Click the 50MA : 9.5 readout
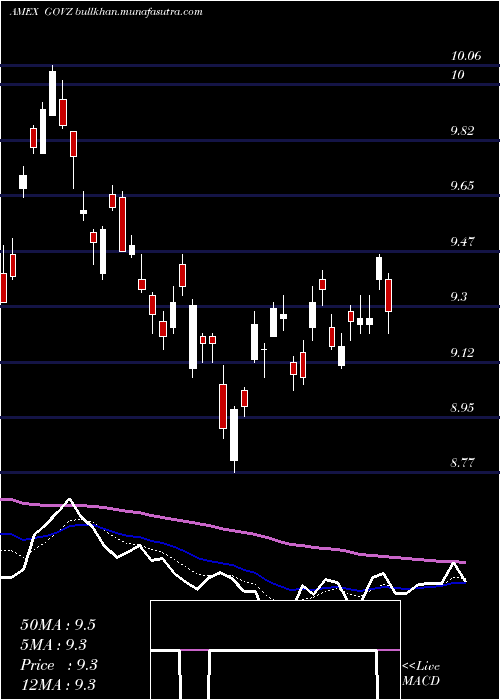This screenshot has height=700, width=500. tap(58, 625)
